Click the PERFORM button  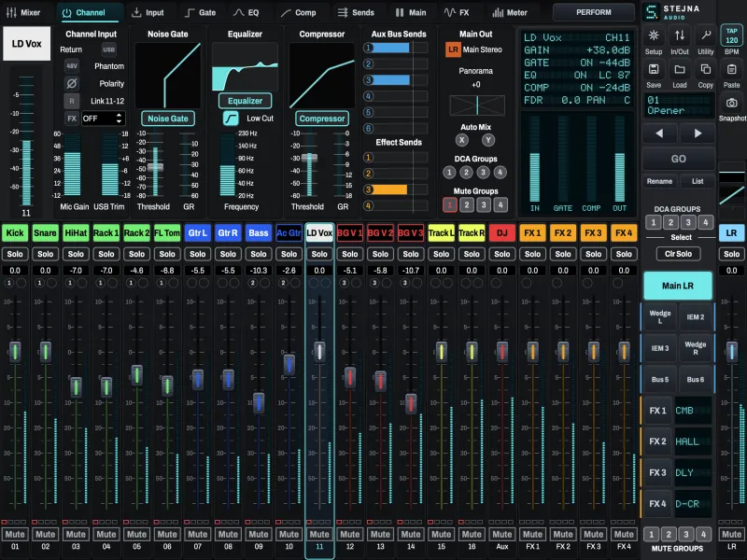coord(594,12)
